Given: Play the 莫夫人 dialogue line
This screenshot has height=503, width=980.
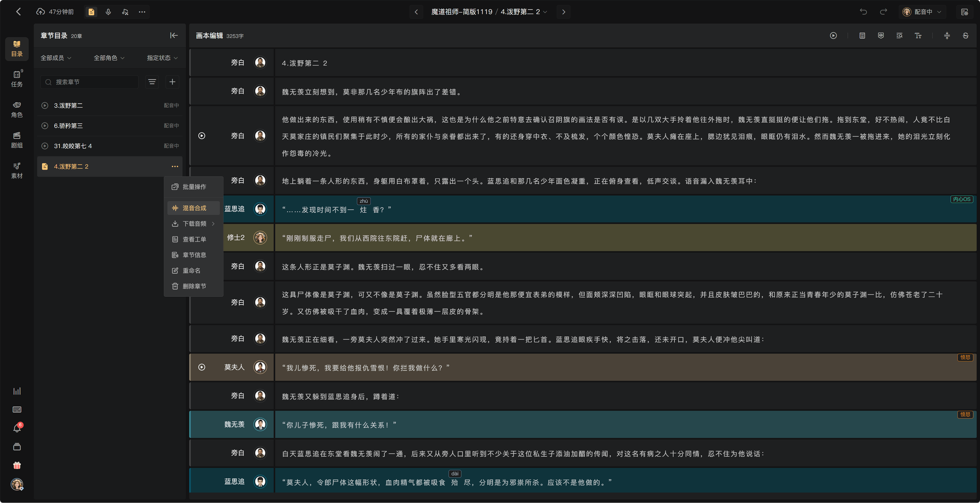Looking at the screenshot, I should point(202,367).
